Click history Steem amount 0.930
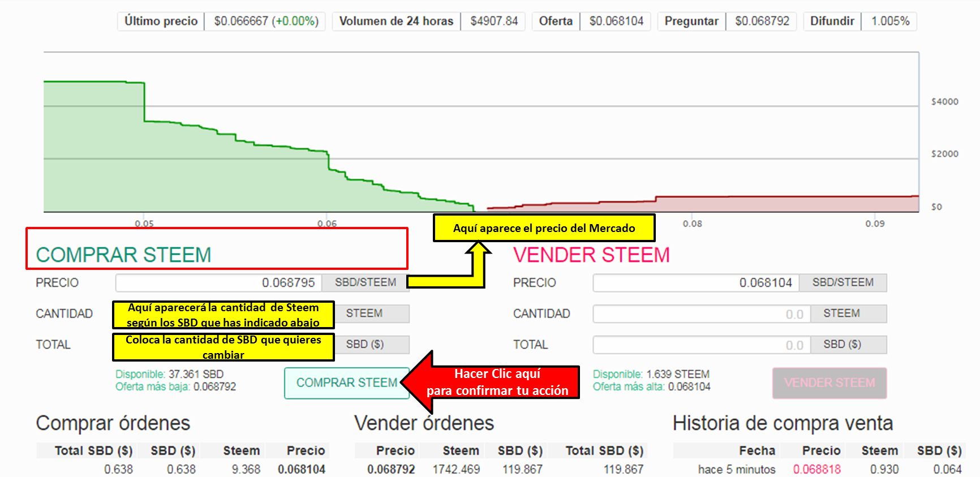The width and height of the screenshot is (980, 477). coord(884,469)
